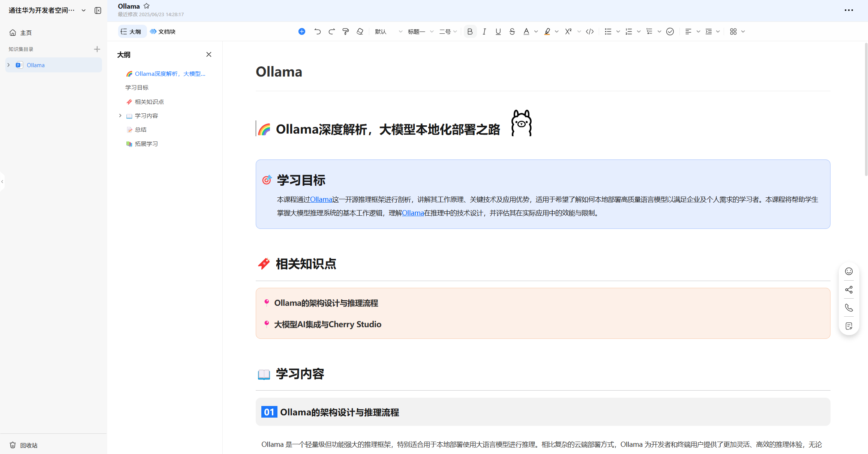The image size is (868, 454).
Task: Apply the font color
Action: point(526,32)
